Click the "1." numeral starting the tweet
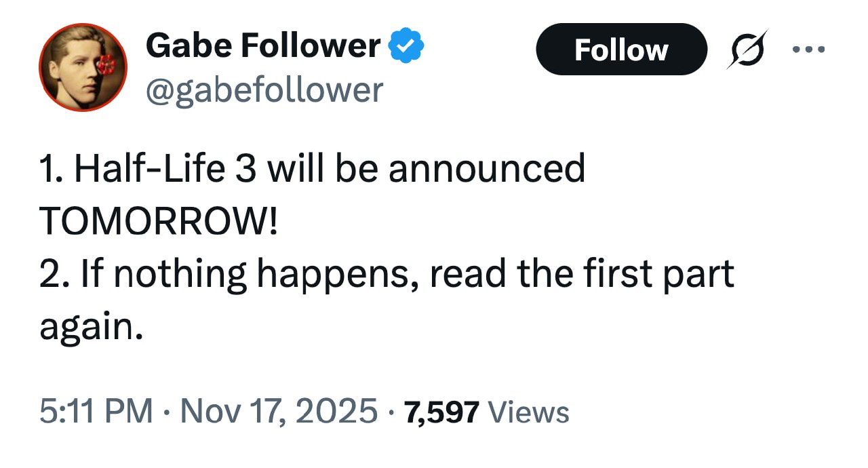Viewport: 868px width, 468px height. pos(52,169)
